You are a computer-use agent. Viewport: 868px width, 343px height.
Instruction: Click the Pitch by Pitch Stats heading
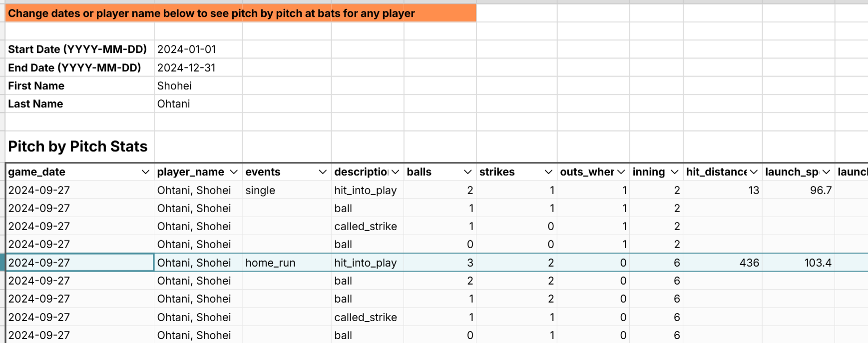tap(78, 146)
